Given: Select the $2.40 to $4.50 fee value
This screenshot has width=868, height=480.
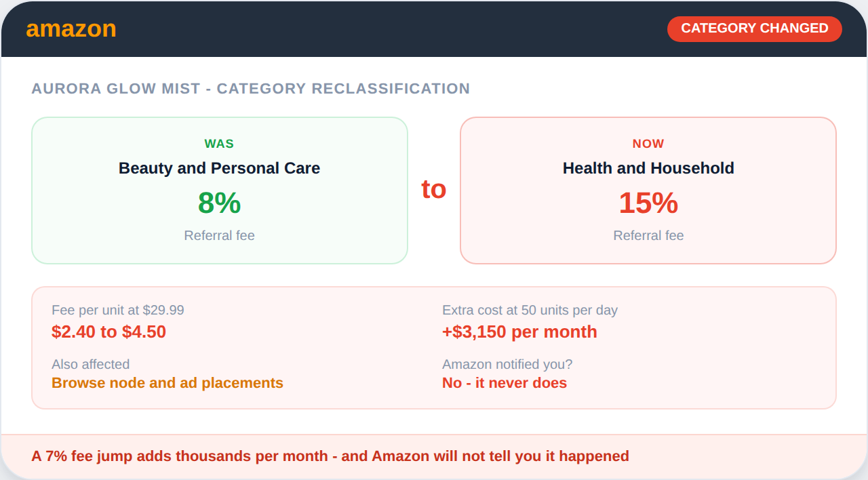Looking at the screenshot, I should click(x=108, y=332).
